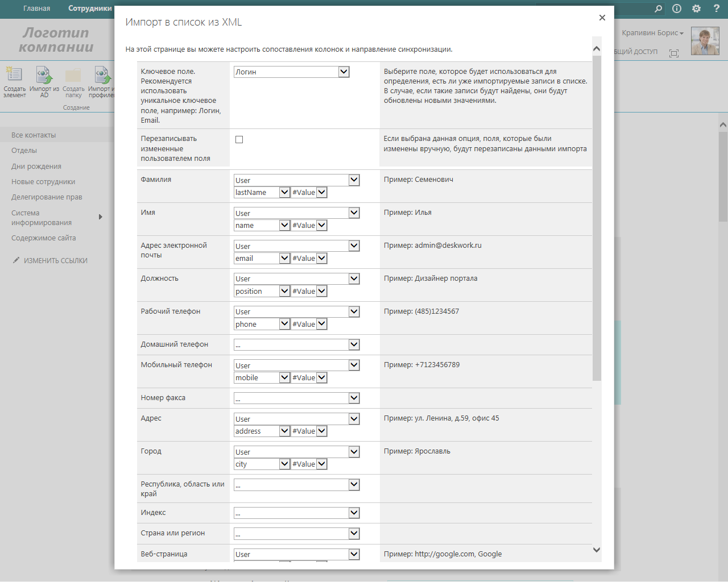Viewport: 728px width, 582px height.
Task: Click the Мобильный телефон label
Action: pyautogui.click(x=176, y=365)
